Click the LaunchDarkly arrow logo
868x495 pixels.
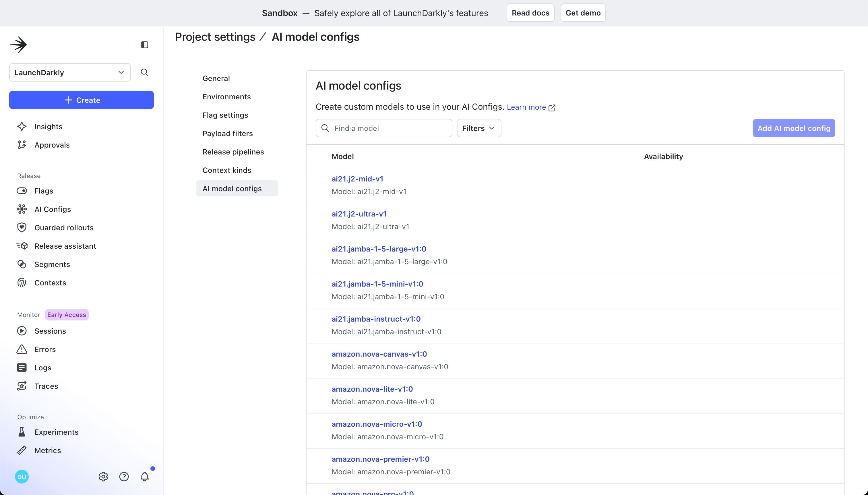[x=18, y=45]
